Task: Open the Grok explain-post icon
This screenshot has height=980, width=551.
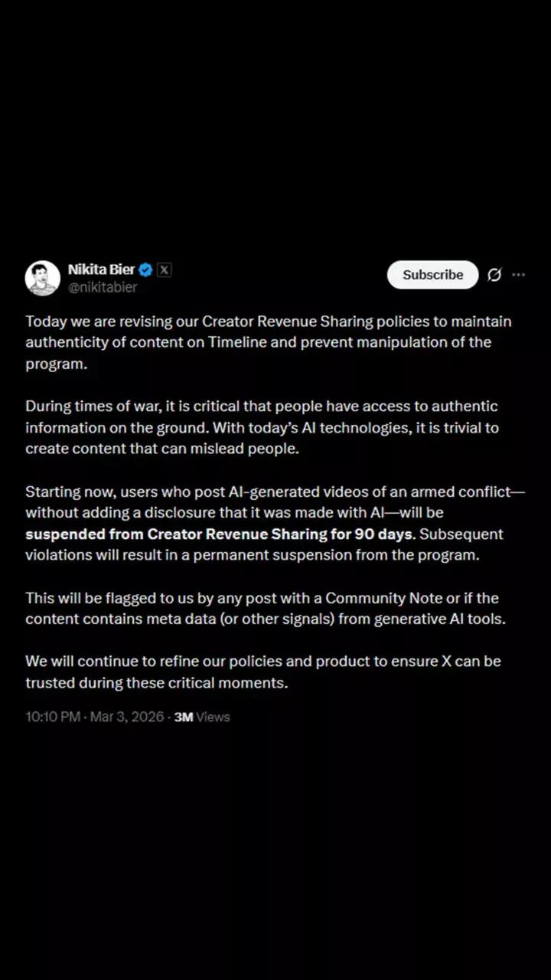Action: point(494,275)
